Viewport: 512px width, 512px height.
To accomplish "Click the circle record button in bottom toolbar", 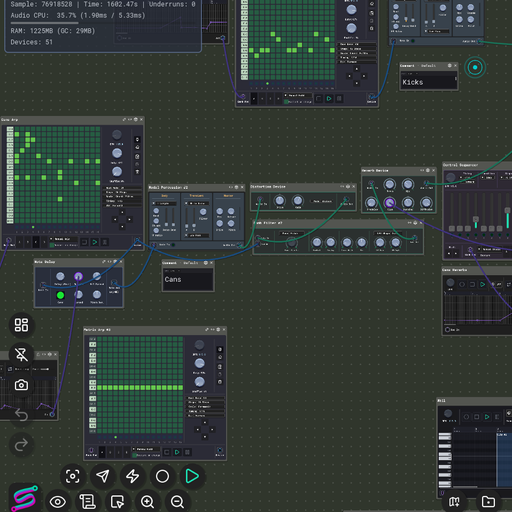I will tap(162, 476).
